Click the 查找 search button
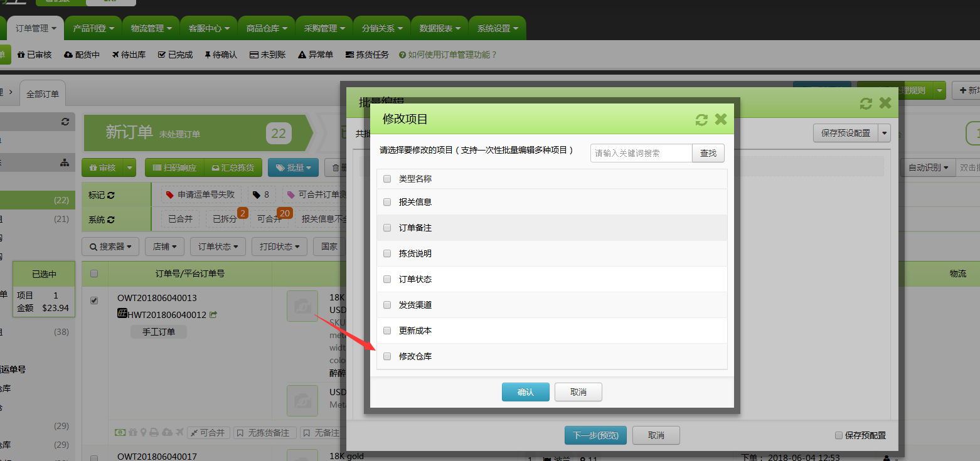 [708, 153]
